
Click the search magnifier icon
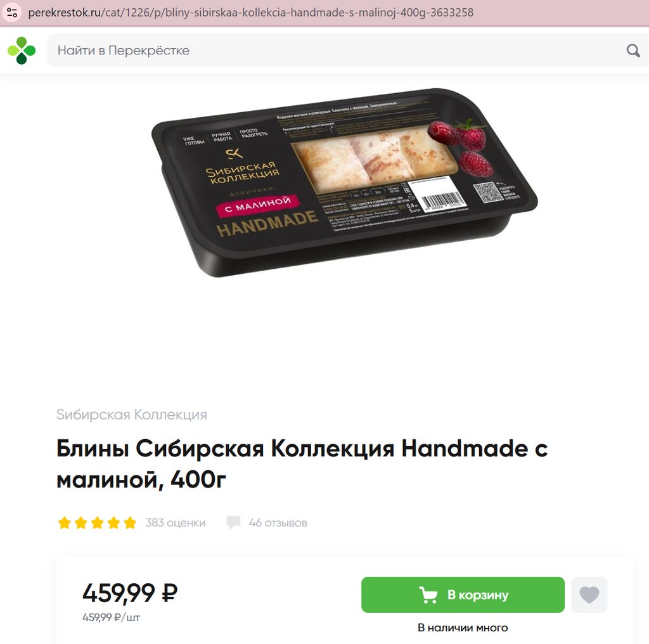pos(633,51)
